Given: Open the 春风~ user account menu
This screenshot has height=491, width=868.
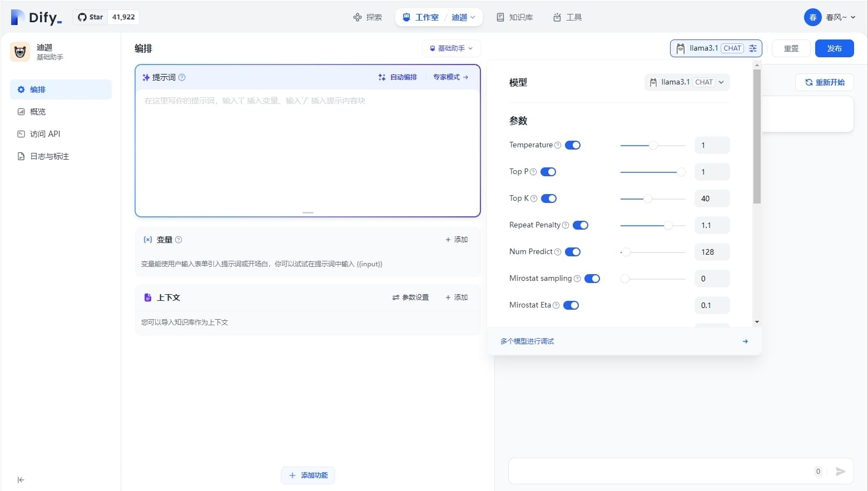Looking at the screenshot, I should pyautogui.click(x=830, y=17).
